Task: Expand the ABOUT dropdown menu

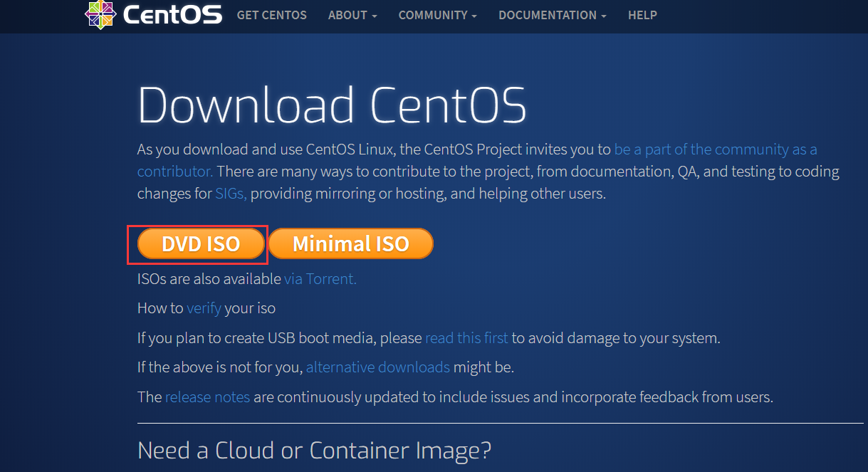Action: point(352,15)
